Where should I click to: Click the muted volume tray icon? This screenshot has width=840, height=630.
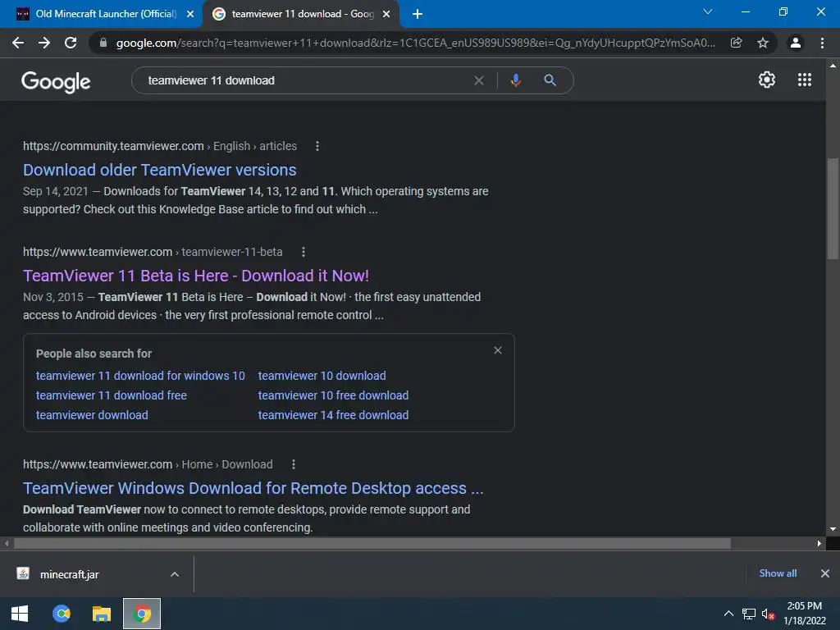click(x=768, y=614)
